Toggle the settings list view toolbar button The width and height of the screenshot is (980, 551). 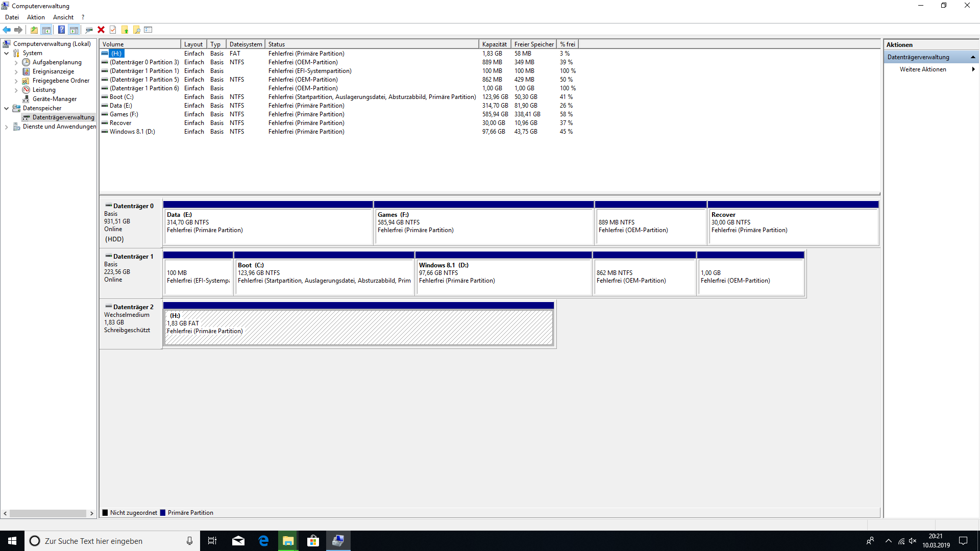(x=149, y=30)
